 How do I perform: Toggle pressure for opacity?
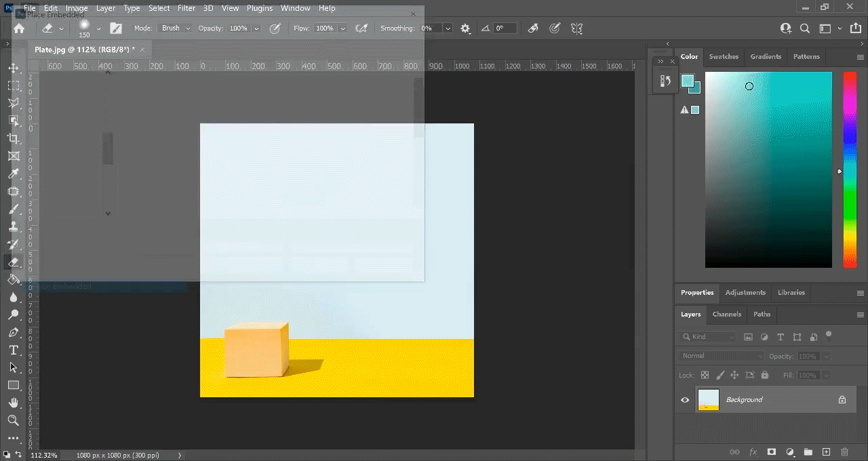[x=275, y=28]
